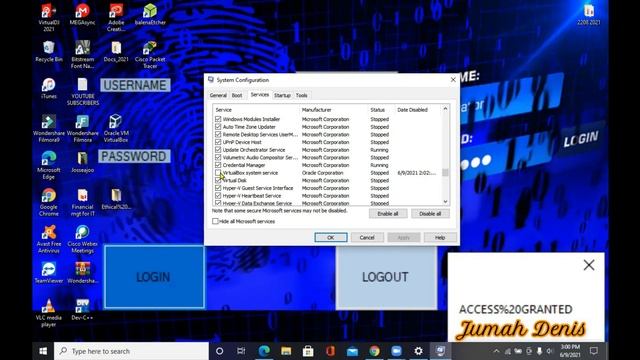
Task: Close the ACCESS GRANTED popup
Action: click(x=589, y=265)
